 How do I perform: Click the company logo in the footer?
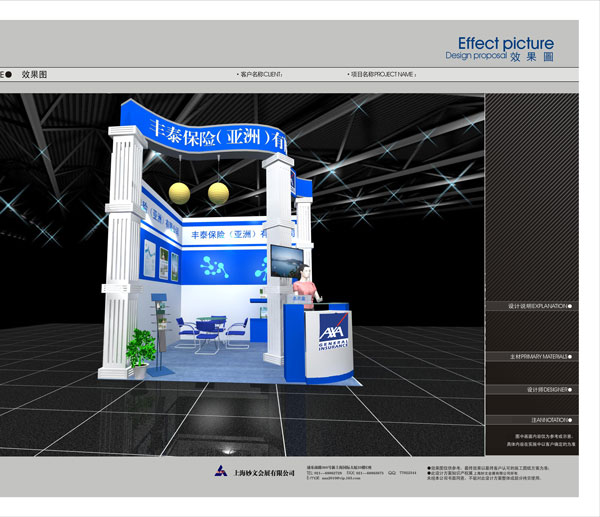coord(221,471)
